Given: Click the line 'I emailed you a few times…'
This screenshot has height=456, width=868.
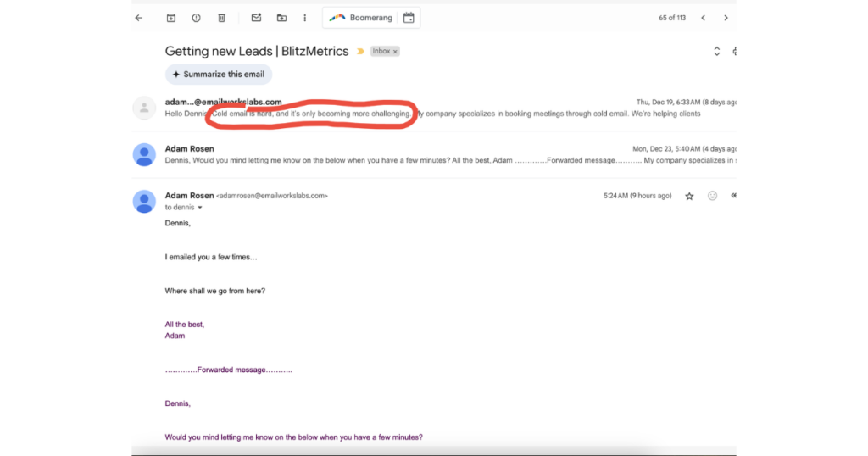Looking at the screenshot, I should click(x=211, y=258).
